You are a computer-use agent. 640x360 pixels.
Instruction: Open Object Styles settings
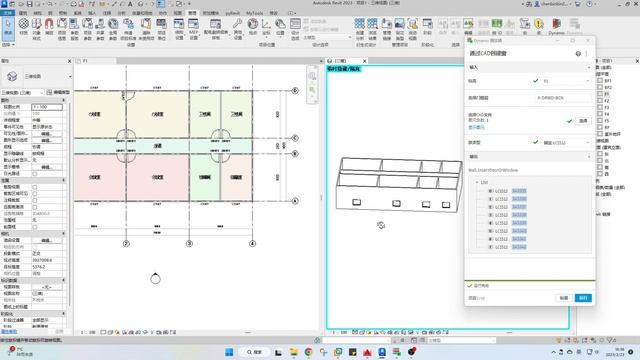(x=36, y=28)
